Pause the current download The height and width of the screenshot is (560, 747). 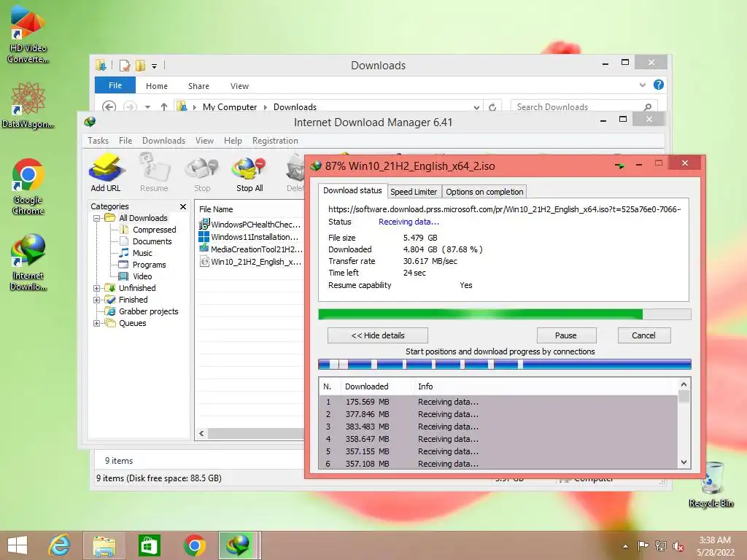[566, 335]
